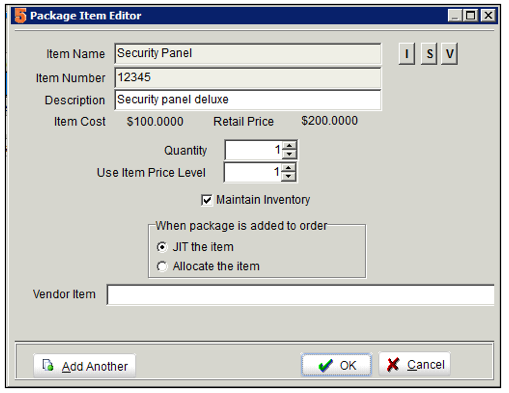Toggle the Maintain Inventory checkbox
The height and width of the screenshot is (393, 509).
click(x=207, y=200)
